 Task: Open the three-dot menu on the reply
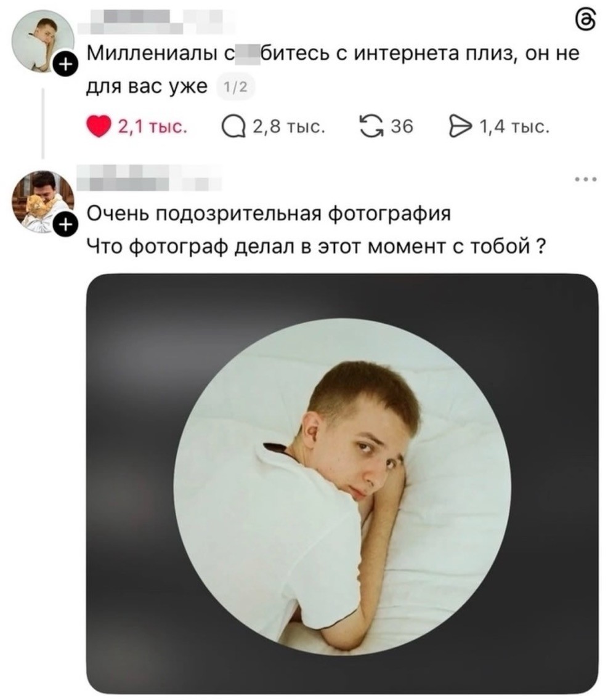(585, 181)
